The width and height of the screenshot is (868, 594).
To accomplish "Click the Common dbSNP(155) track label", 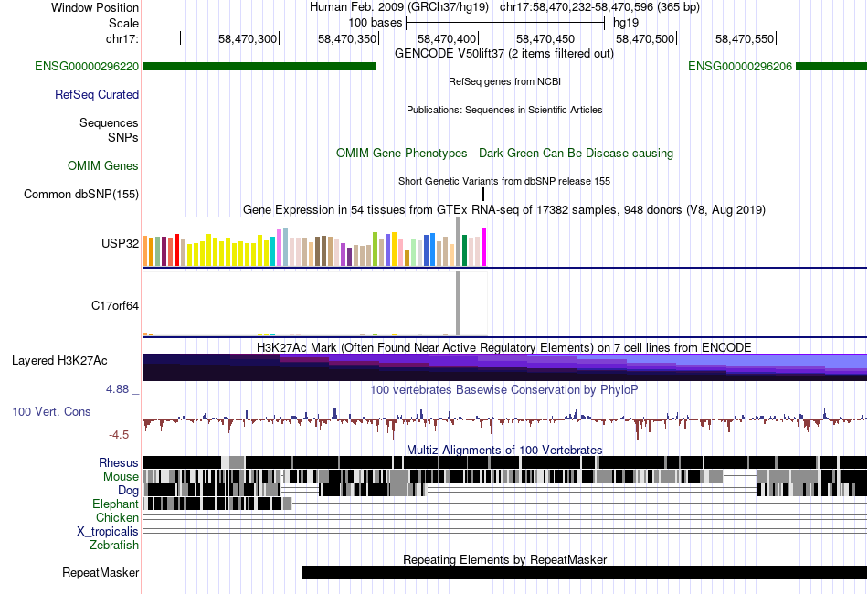I will (81, 195).
